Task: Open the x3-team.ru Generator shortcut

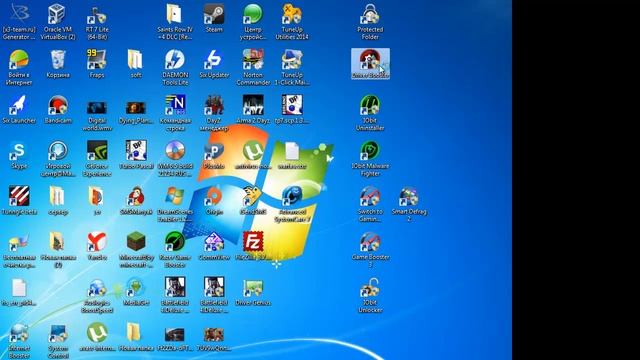Action: pyautogui.click(x=19, y=22)
